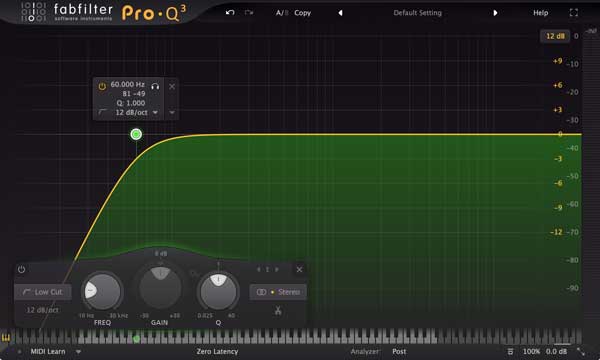The height and width of the screenshot is (360, 600).
Task: Bypass band with bottom panel power button
Action: [21, 269]
